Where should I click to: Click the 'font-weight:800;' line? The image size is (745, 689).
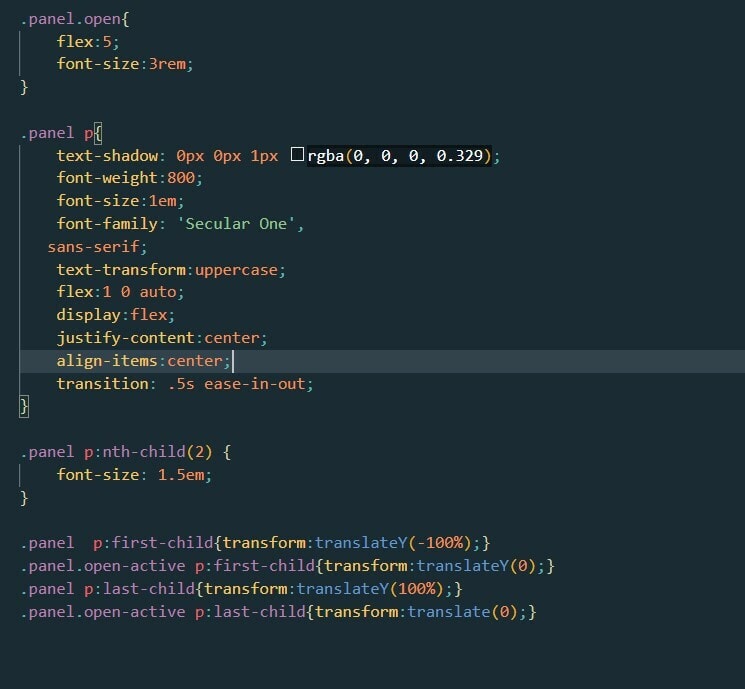(130, 178)
